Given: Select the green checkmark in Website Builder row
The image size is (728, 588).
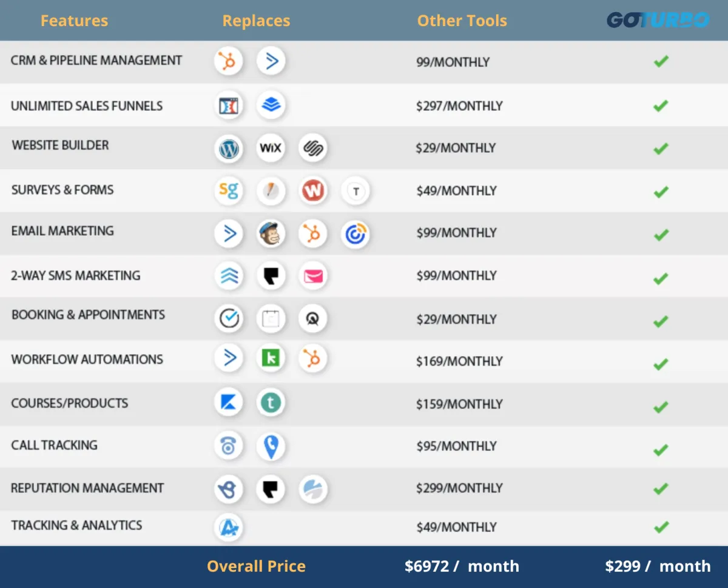Looking at the screenshot, I should 661,149.
